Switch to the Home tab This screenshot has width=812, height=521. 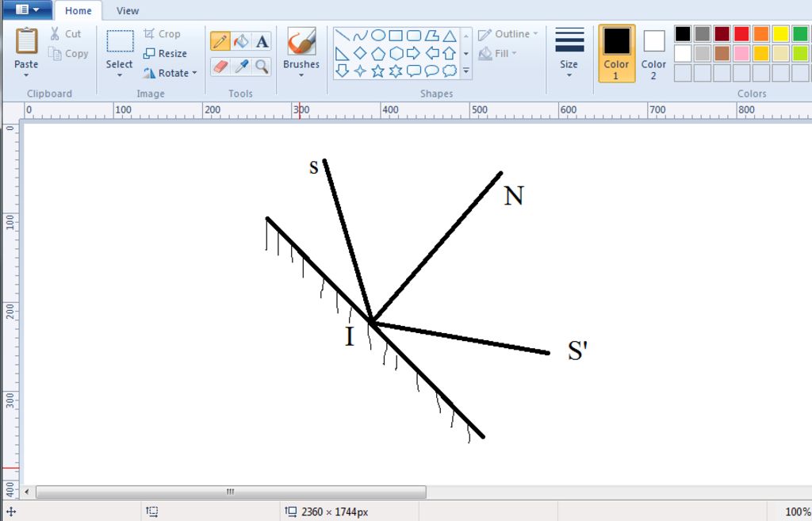[x=79, y=10]
